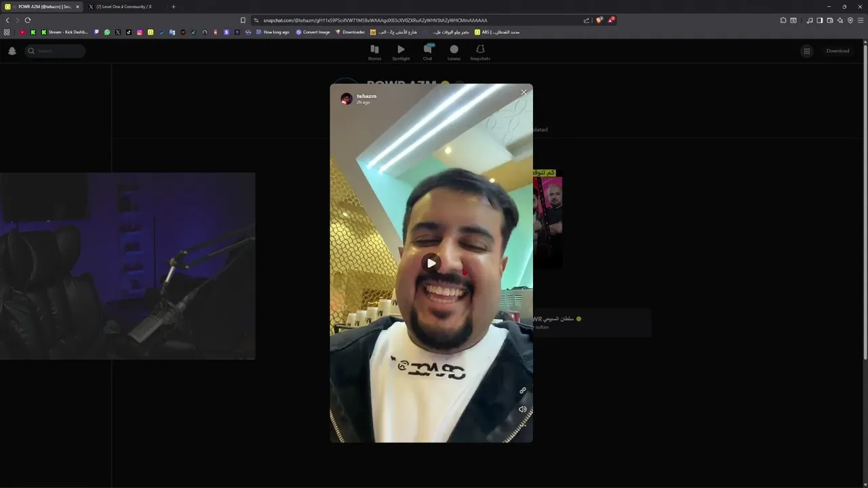Open the سلطان السبيعي related profile card
The width and height of the screenshot is (868, 488).
point(591,323)
